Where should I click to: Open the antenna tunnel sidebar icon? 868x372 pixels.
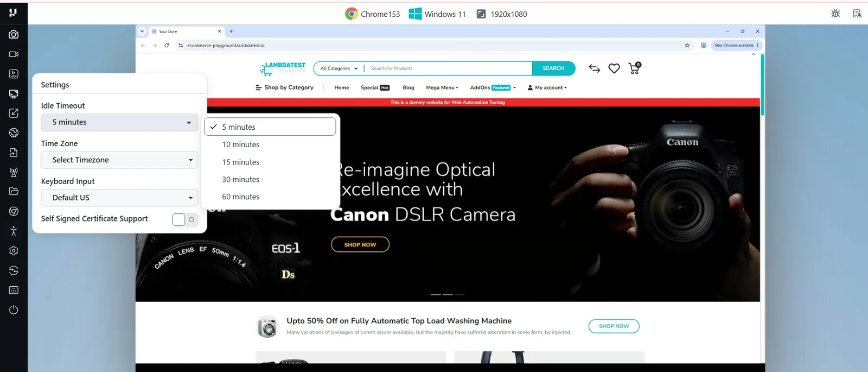[x=14, y=172]
